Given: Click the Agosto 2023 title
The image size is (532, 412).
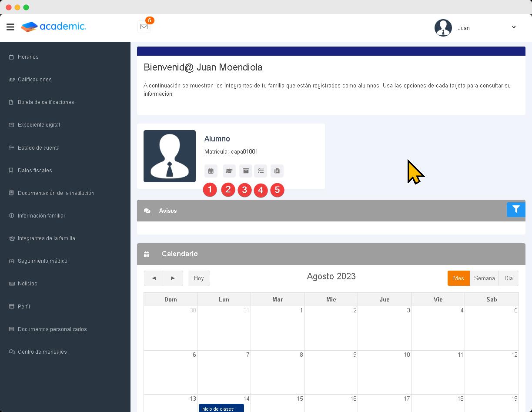Looking at the screenshot, I should coord(331,276).
